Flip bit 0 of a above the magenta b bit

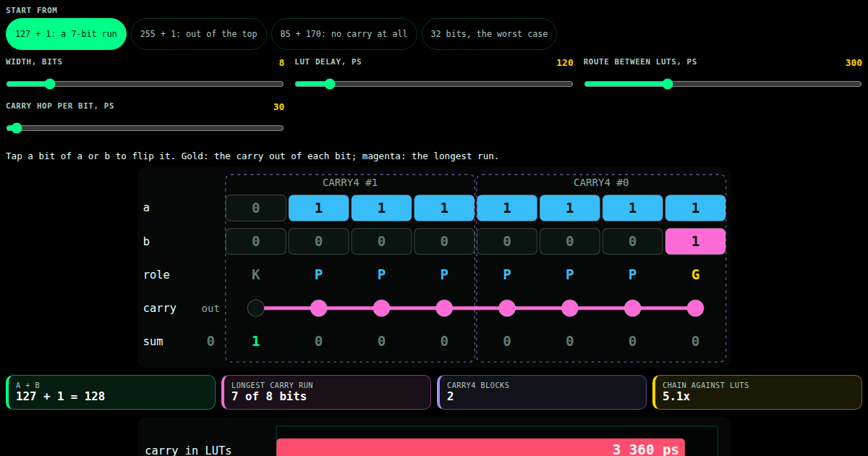click(x=695, y=208)
